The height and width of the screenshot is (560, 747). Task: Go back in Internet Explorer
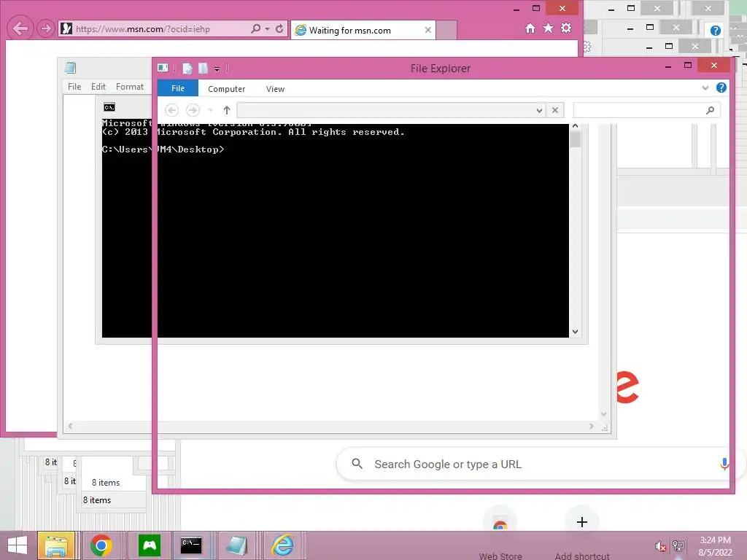pos(20,28)
